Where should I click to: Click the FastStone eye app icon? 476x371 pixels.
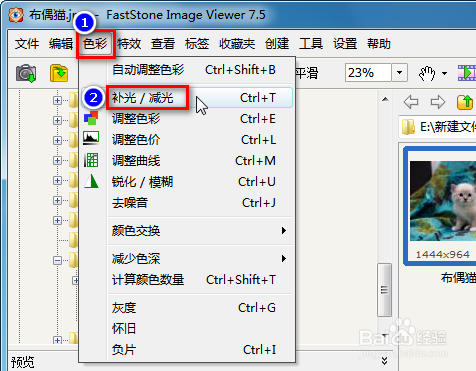click(x=16, y=15)
